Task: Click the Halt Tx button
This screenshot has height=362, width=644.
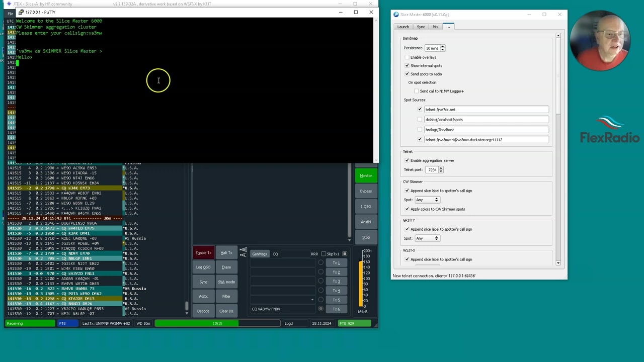Action: click(226, 253)
